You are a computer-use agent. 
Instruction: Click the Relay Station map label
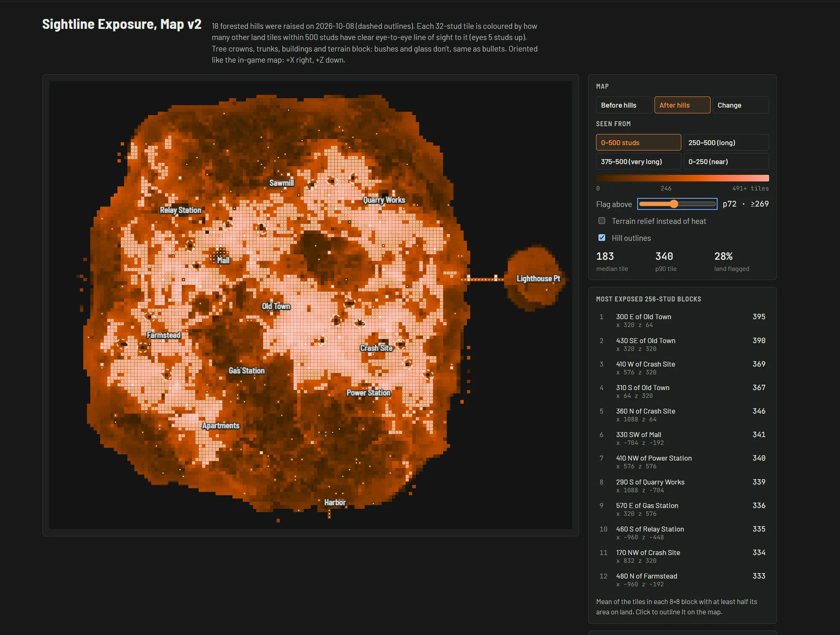click(181, 210)
